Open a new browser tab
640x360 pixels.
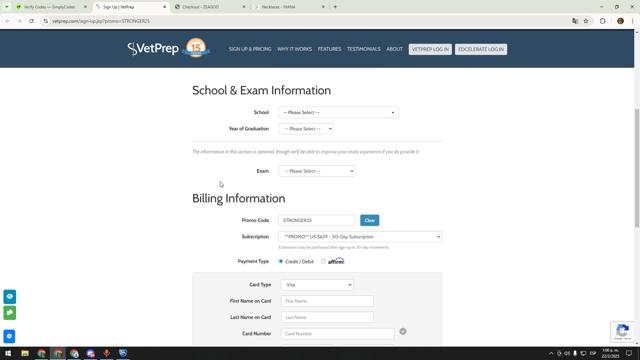[x=335, y=7]
